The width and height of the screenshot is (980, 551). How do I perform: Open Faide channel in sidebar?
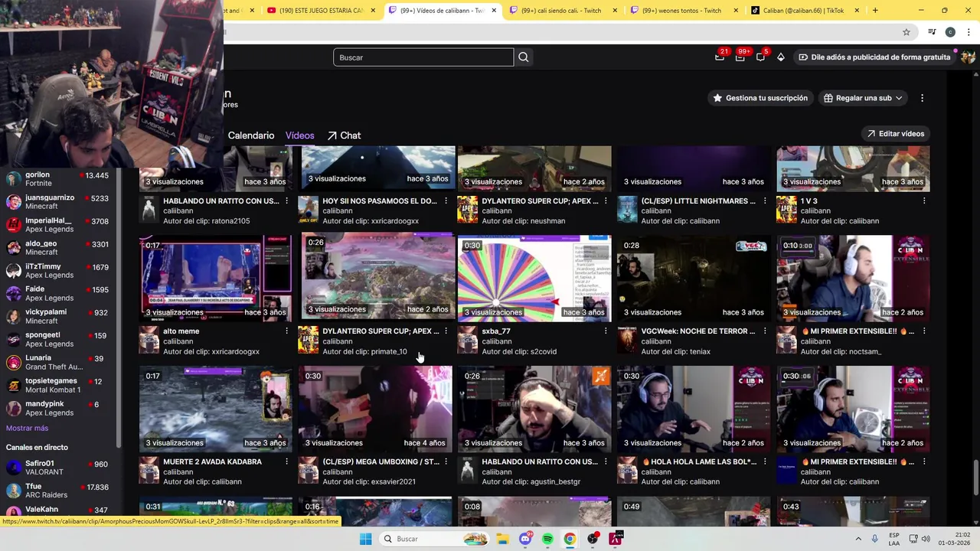click(57, 294)
